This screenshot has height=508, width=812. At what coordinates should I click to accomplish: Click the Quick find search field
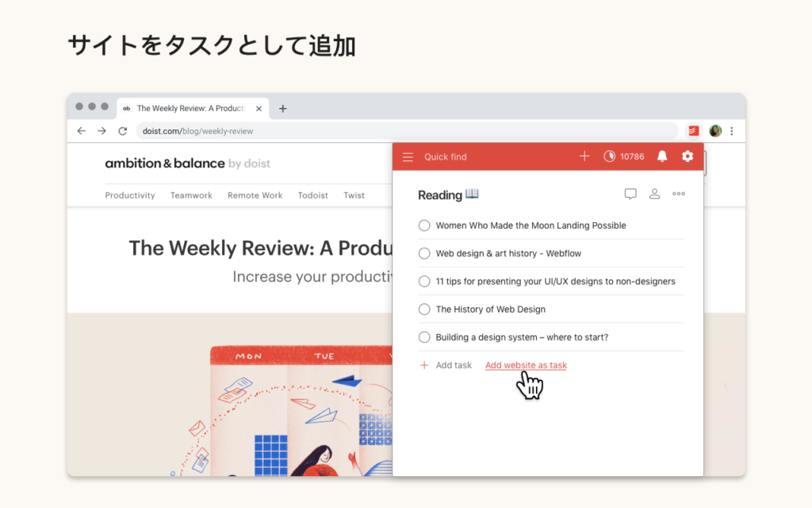(x=446, y=156)
